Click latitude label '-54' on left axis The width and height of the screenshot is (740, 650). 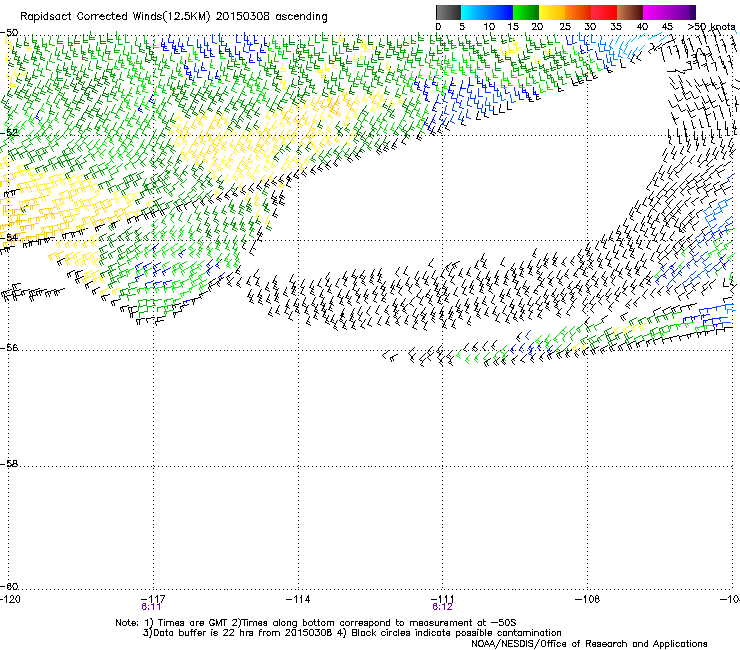(x=8, y=237)
